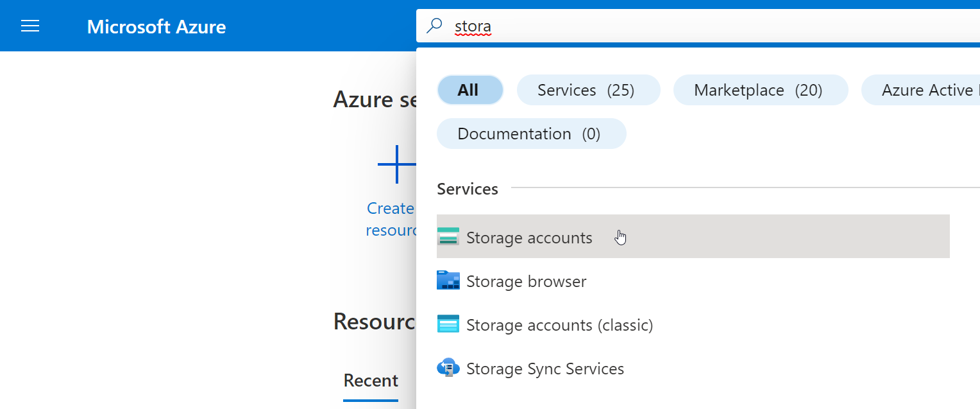Switch to the Recent tab
This screenshot has width=980, height=409.
click(x=371, y=381)
